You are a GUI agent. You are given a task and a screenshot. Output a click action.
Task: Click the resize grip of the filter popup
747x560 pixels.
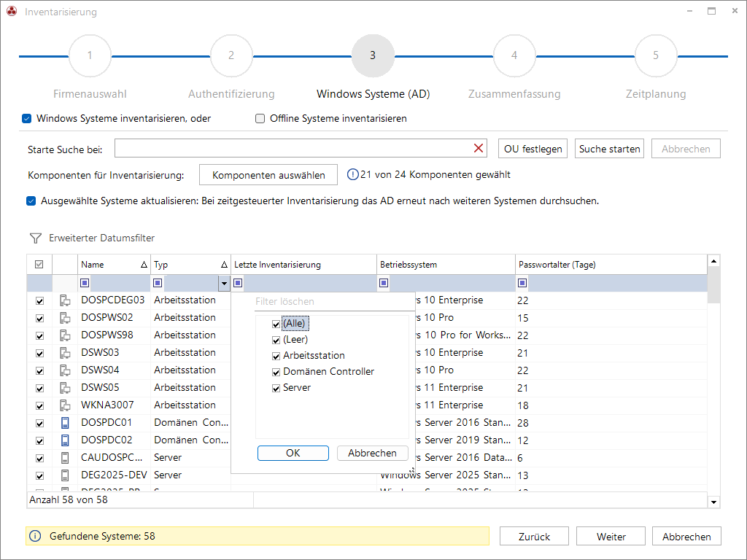point(411,470)
